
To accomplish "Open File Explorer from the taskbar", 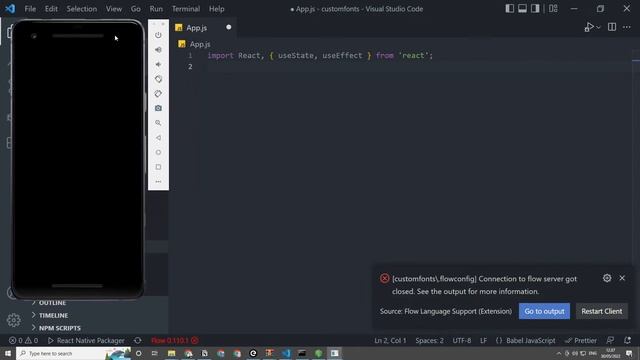I will [171, 353].
